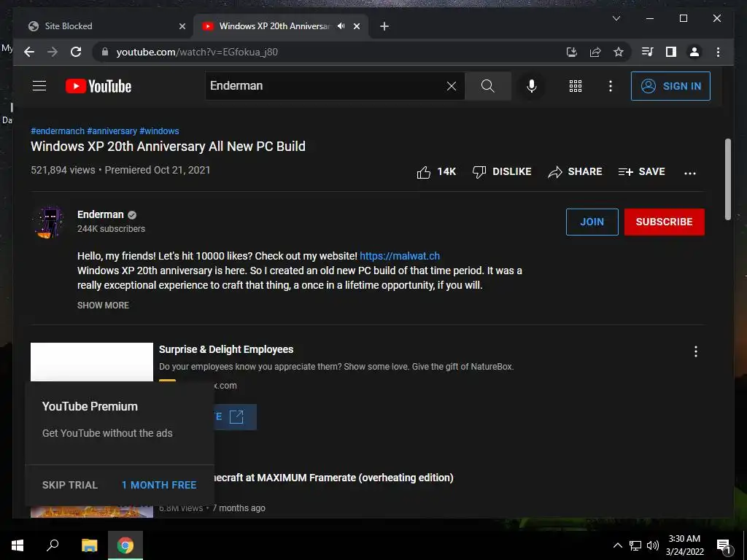Open Chrome profile menu
This screenshot has height=560, width=747.
(x=694, y=52)
